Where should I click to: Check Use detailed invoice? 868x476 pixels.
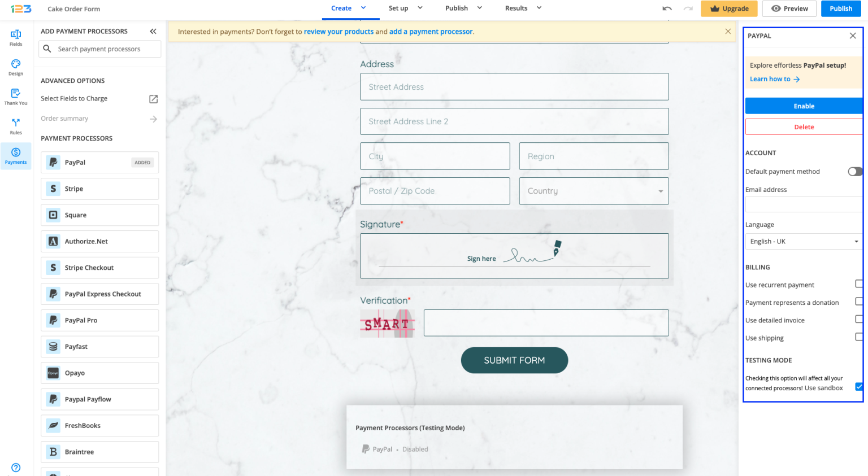tap(859, 319)
